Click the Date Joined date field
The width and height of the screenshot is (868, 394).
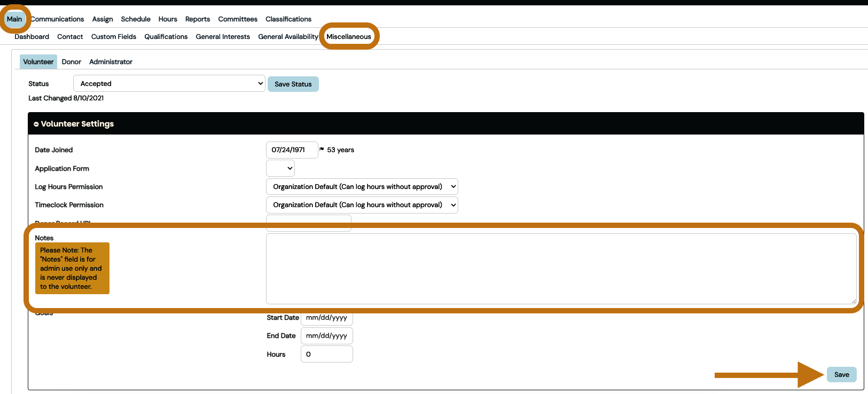point(292,150)
